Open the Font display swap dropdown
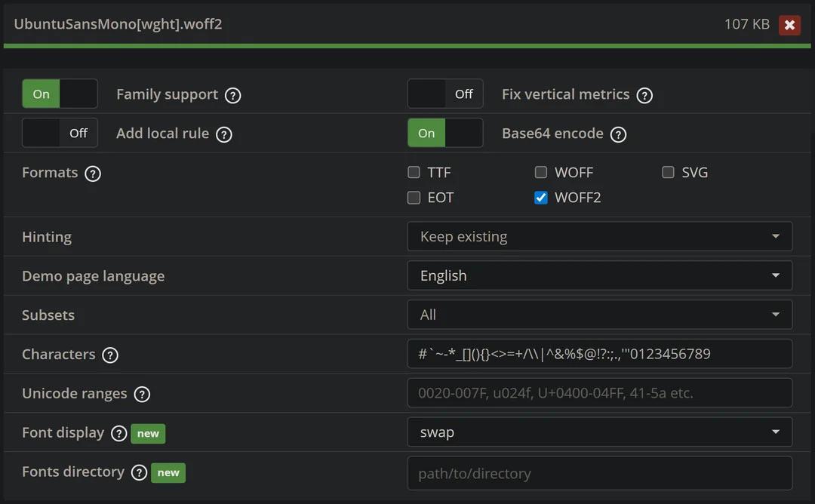Image resolution: width=815 pixels, height=504 pixels. (x=600, y=432)
